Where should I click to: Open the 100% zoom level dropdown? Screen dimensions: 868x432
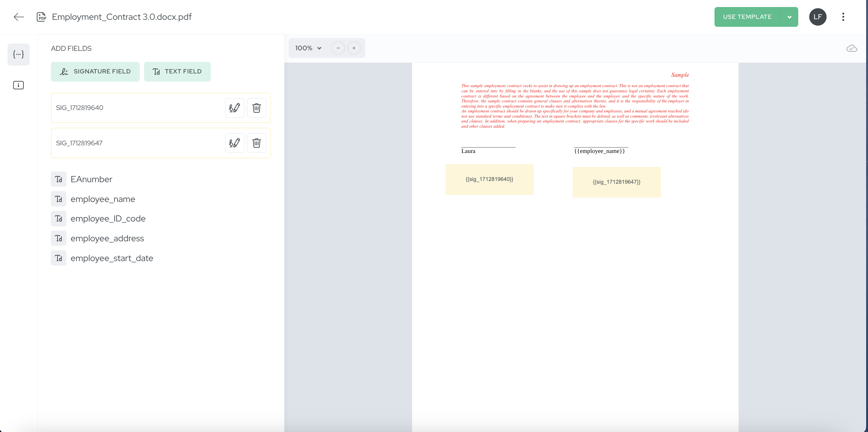(308, 48)
